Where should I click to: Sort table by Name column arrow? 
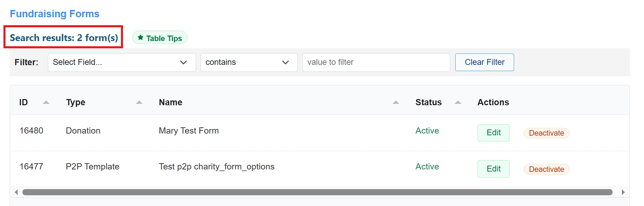pos(396,102)
